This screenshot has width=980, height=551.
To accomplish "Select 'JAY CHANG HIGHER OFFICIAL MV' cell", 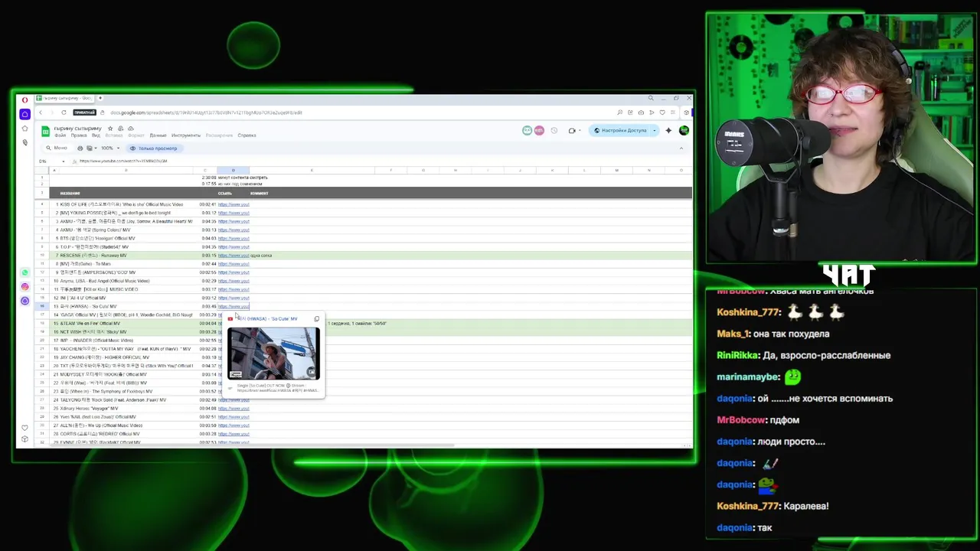I will [126, 357].
